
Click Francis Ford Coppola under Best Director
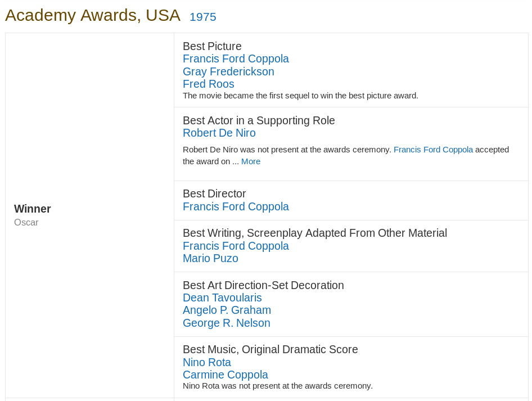(x=236, y=206)
